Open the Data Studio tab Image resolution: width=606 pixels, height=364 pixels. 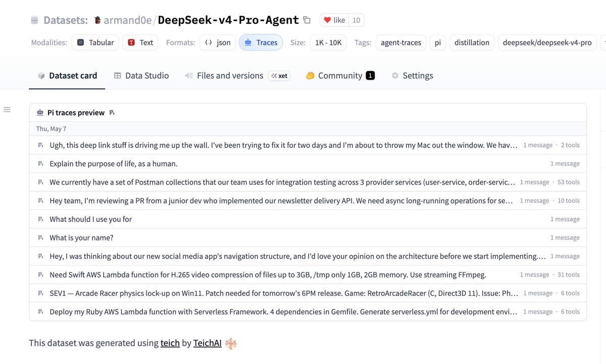coord(141,76)
